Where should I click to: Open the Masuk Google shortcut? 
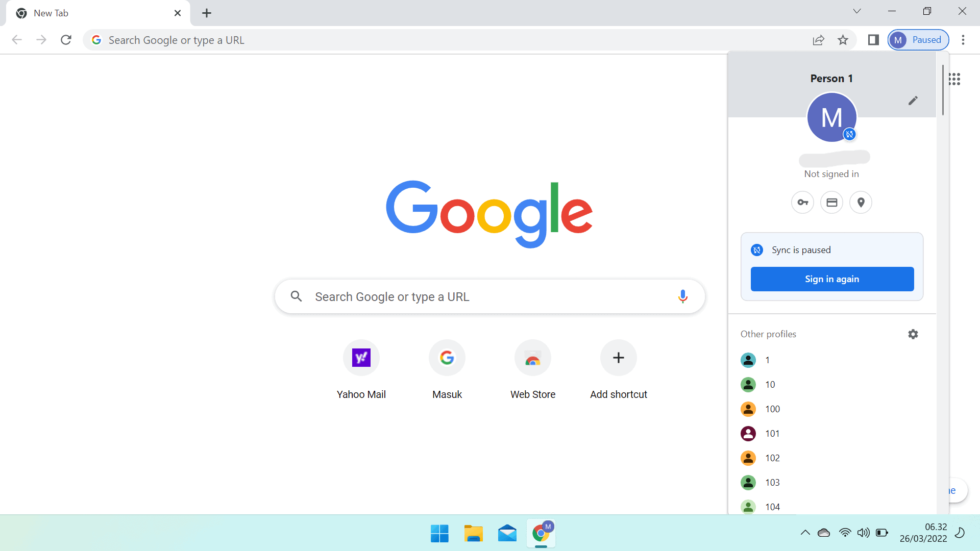[x=447, y=370]
